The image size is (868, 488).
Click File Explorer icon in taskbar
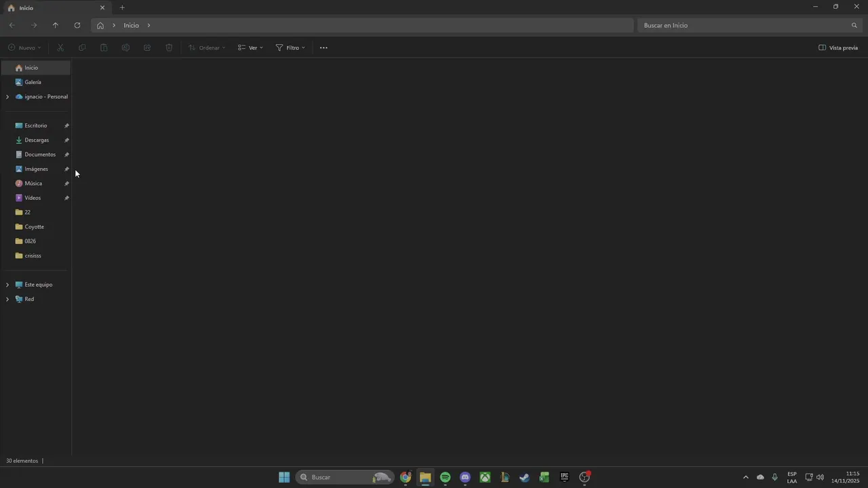[x=425, y=477]
